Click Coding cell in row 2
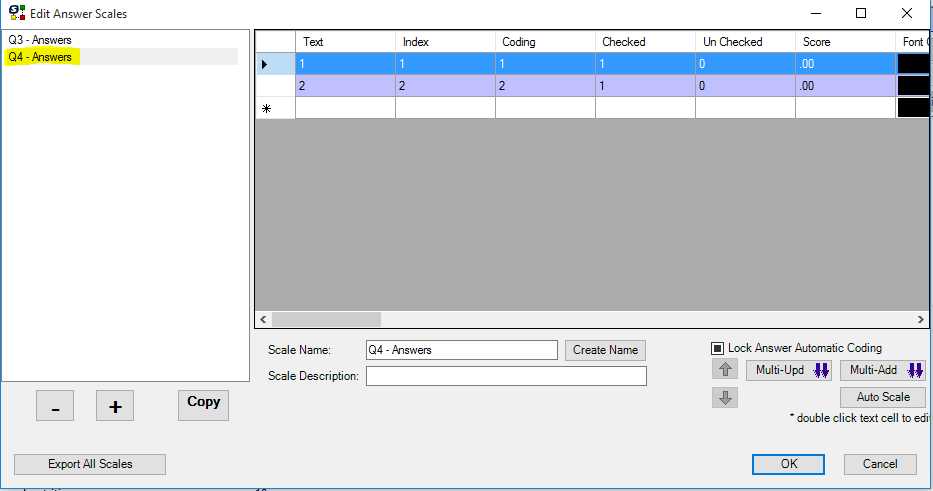933x491 pixels. coord(545,86)
